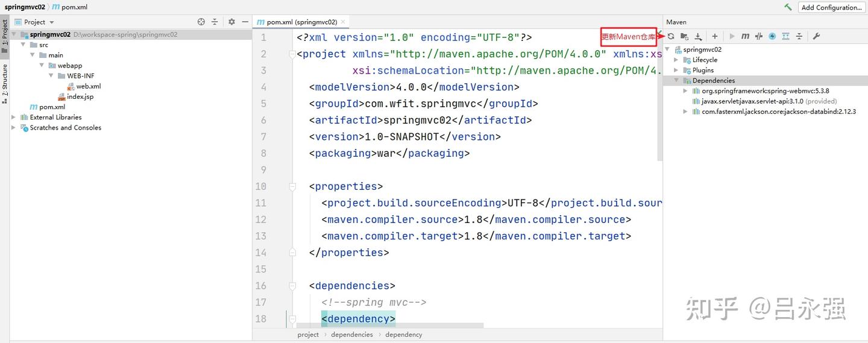The width and height of the screenshot is (868, 343).
Task: Expand jackson-databind:2.12.3 dependency
Action: [x=685, y=112]
